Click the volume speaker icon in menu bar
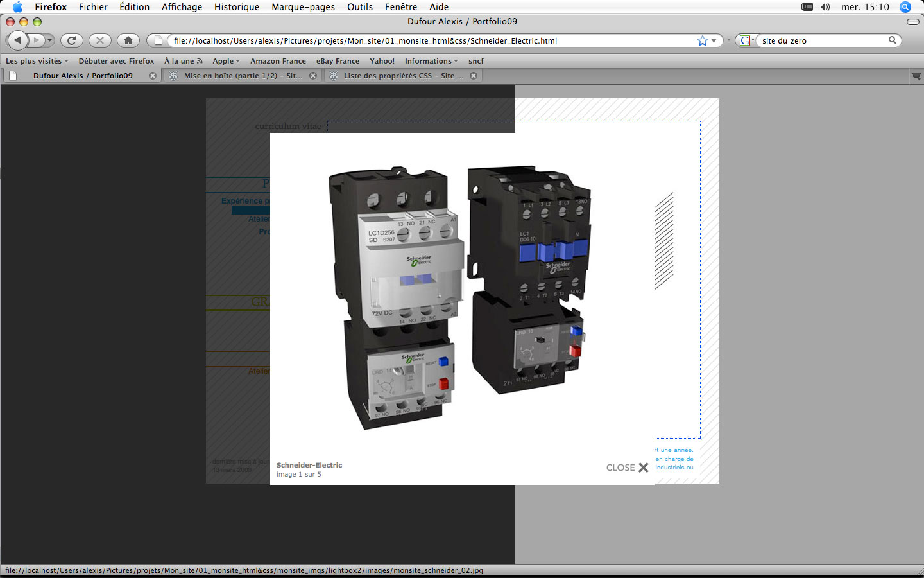Image resolution: width=924 pixels, height=578 pixels. [x=825, y=7]
